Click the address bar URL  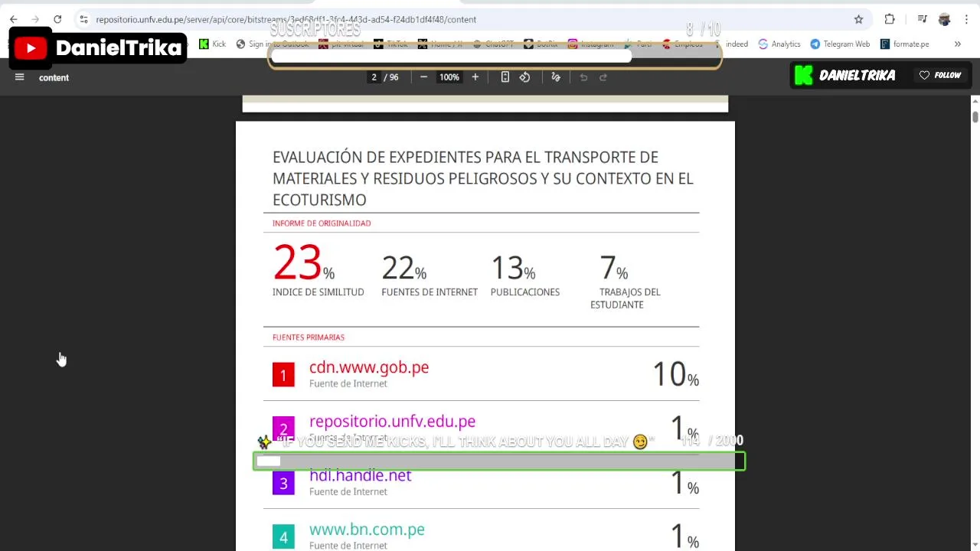point(286,19)
